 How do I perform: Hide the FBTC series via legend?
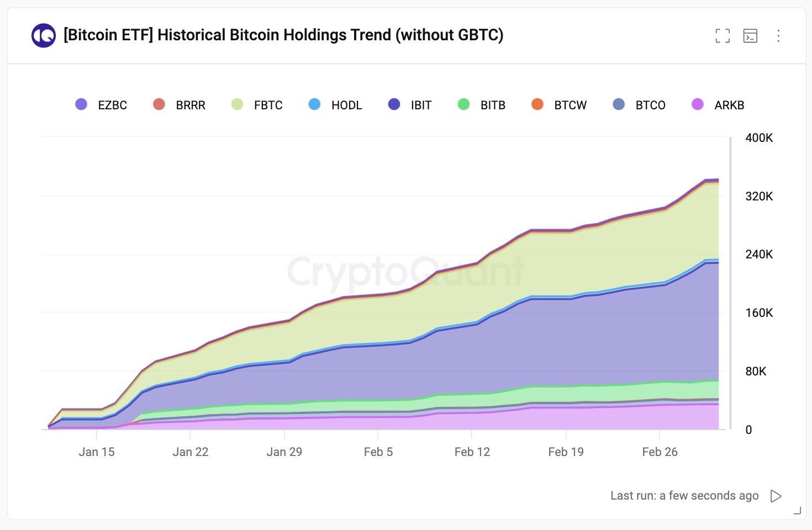pyautogui.click(x=257, y=105)
